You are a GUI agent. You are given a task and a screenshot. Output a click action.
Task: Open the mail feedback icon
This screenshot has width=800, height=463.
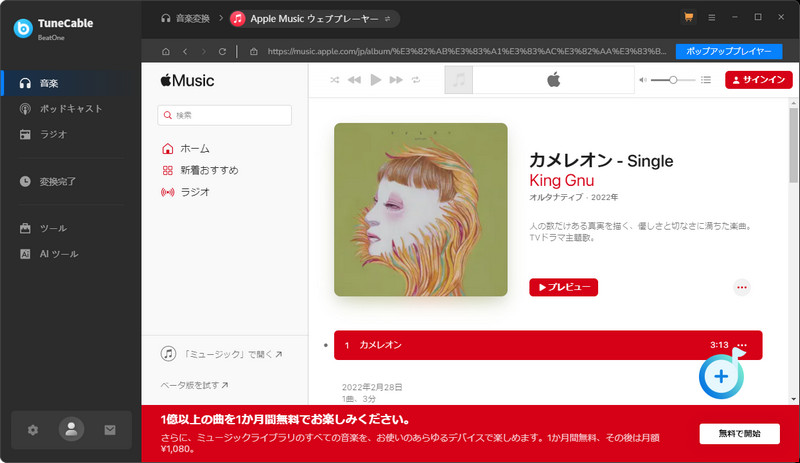(x=110, y=430)
